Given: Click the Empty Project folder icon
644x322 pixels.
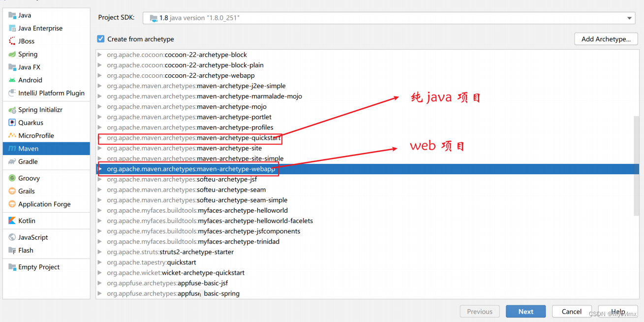Looking at the screenshot, I should (x=12, y=267).
